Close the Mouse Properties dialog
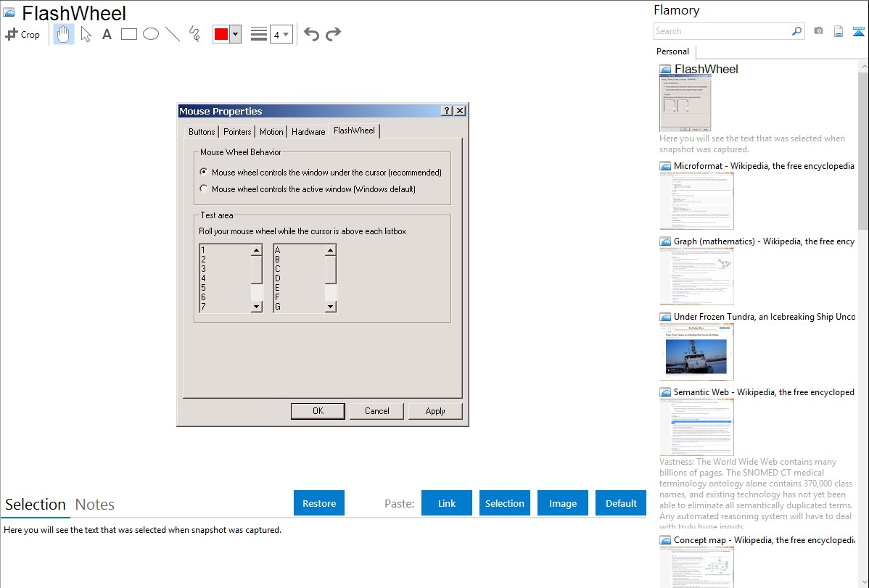Viewport: 869px width, 588px height. (x=460, y=111)
